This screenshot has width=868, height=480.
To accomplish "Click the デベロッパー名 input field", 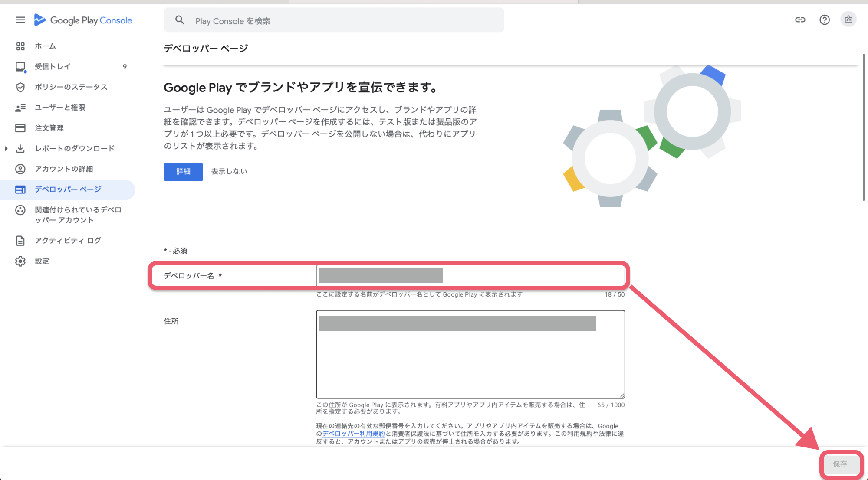I will [470, 276].
